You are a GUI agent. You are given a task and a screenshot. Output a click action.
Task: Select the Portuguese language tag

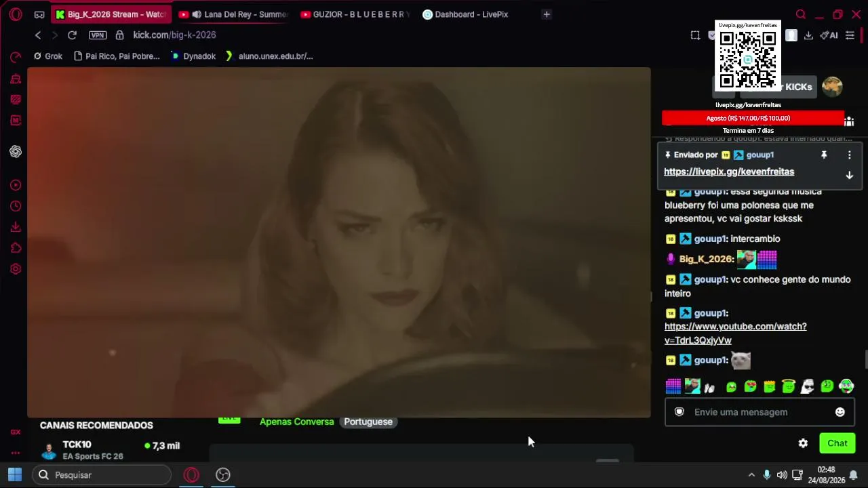tap(368, 422)
